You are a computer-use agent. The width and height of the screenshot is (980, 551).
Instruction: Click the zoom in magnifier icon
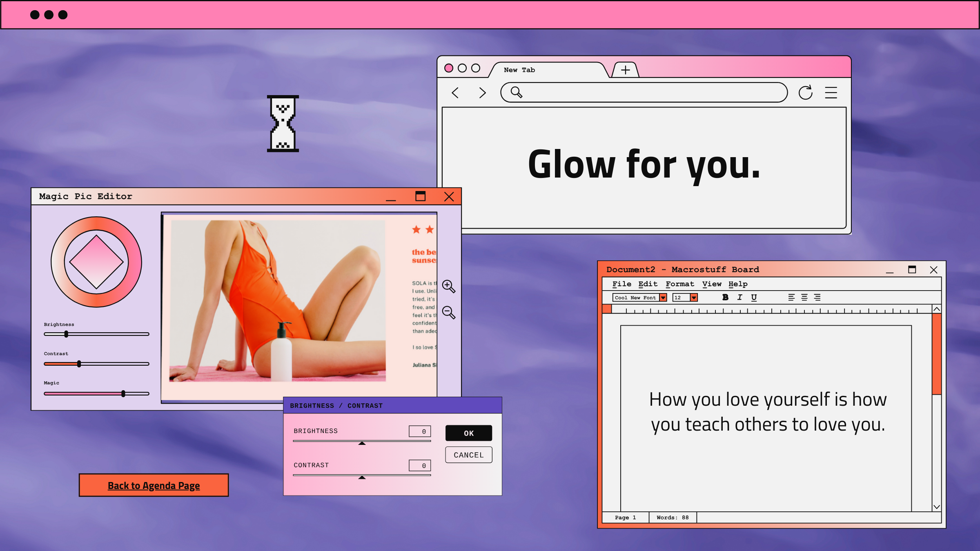coord(448,286)
